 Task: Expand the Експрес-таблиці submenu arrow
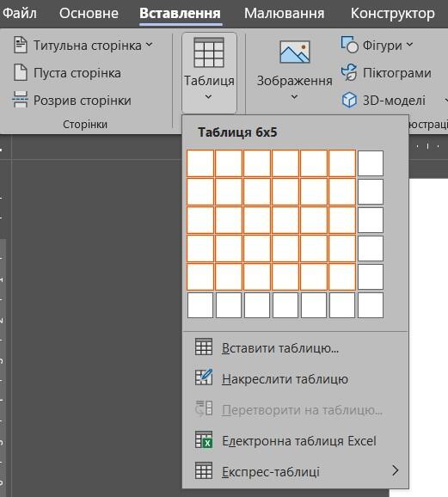395,470
